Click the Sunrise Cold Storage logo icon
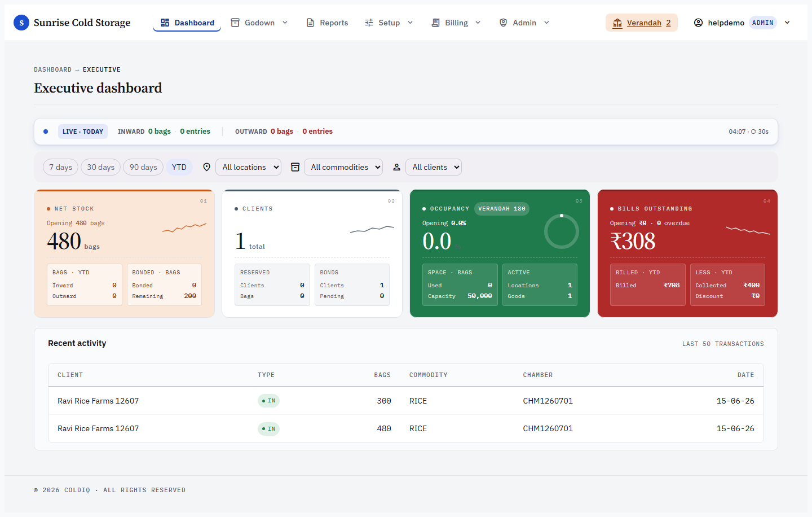This screenshot has width=812, height=517. (21, 23)
